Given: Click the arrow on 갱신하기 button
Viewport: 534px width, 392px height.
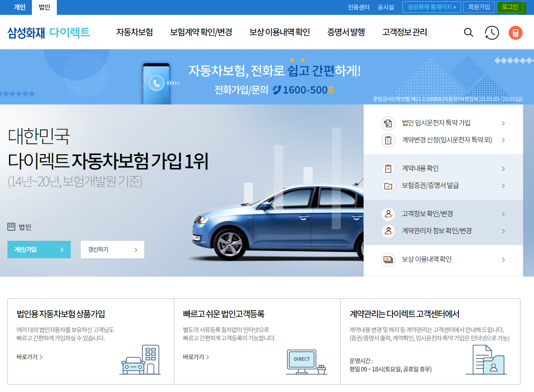Looking at the screenshot, I should tap(136, 250).
